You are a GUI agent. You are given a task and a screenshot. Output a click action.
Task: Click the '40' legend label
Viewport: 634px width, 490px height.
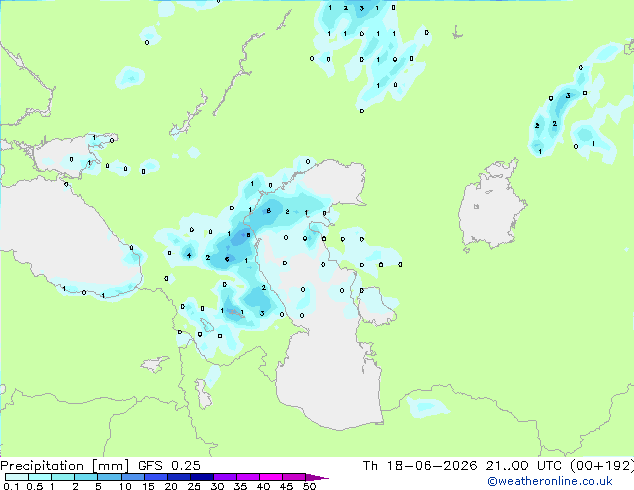pos(263,486)
